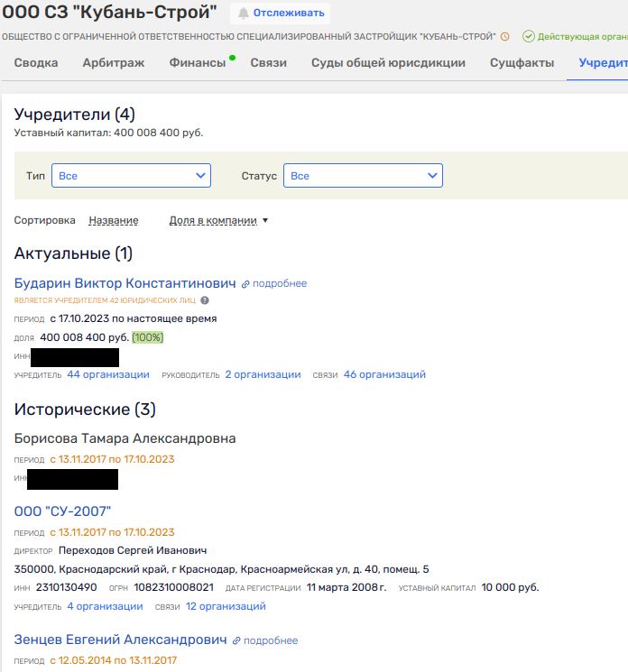The width and height of the screenshot is (628, 672).
Task: Click the question mark help icon near 42 юридических лиц
Action: click(x=205, y=300)
